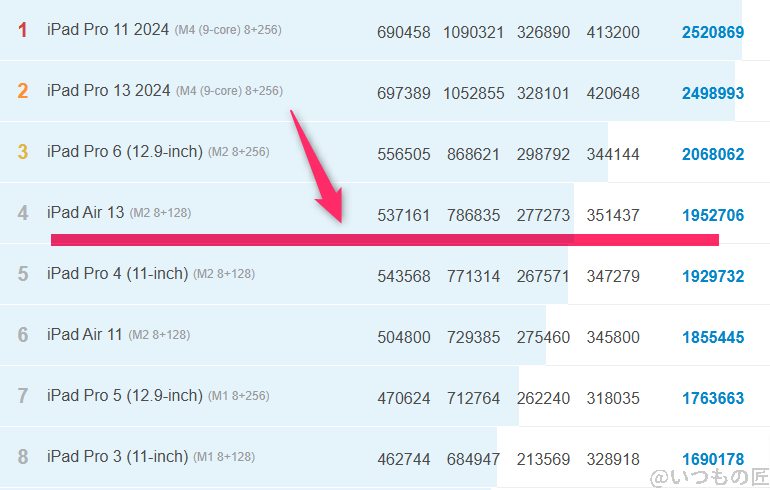Select the iPad Air 13 device name
Image resolution: width=770 pixels, height=490 pixels.
point(85,213)
